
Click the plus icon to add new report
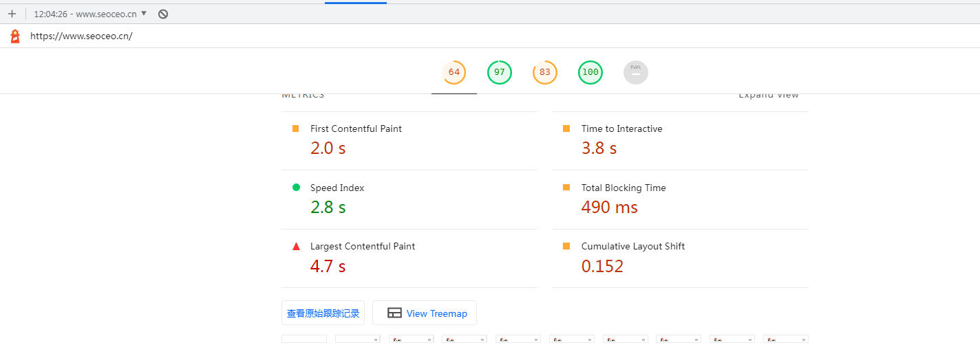(x=12, y=14)
